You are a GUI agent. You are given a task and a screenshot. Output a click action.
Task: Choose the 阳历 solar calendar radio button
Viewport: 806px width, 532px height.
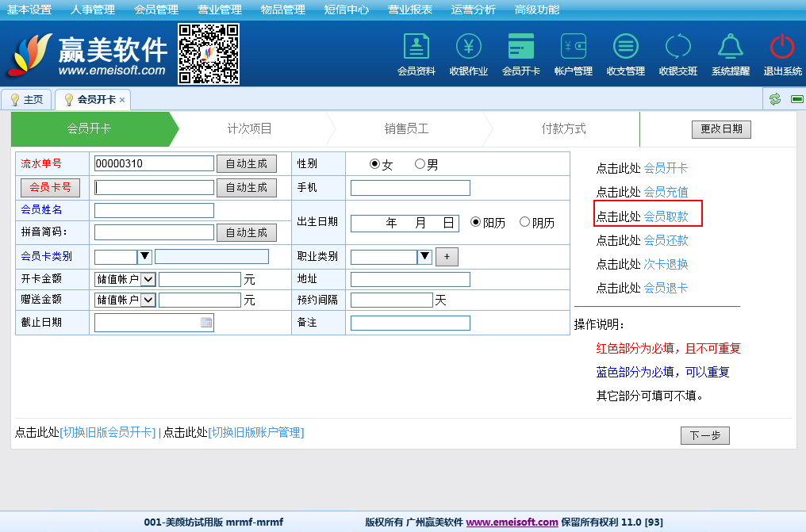(476, 223)
